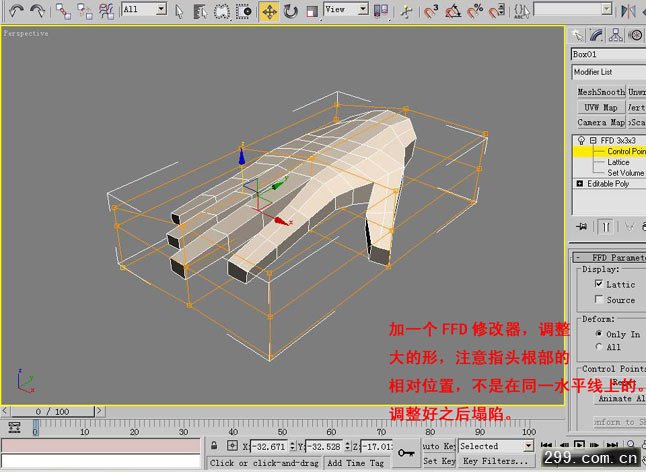Collapse the FFD 3x3x3 tree node
646x472 pixels.
(593, 140)
